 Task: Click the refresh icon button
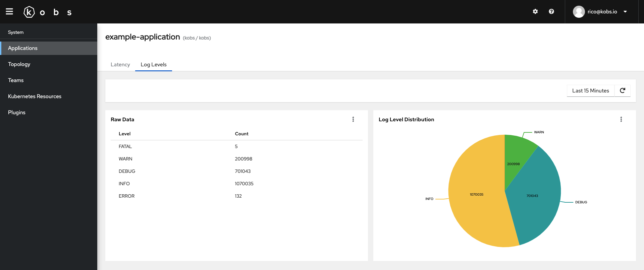(x=623, y=90)
